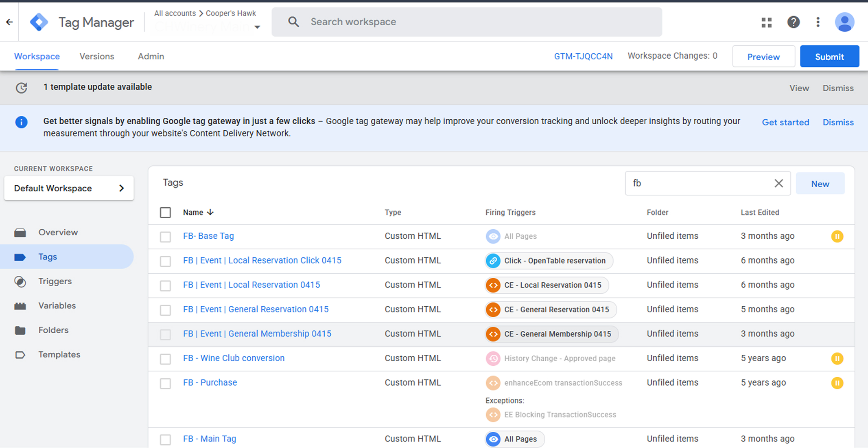Image resolution: width=868 pixels, height=448 pixels.
Task: Clear the fb tag filter with X
Action: click(778, 183)
